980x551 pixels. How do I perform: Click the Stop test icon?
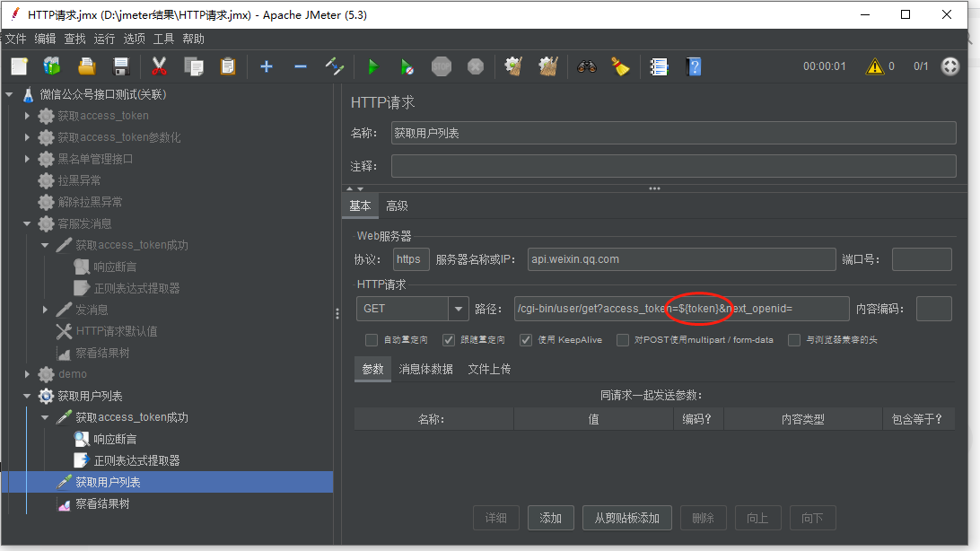442,66
